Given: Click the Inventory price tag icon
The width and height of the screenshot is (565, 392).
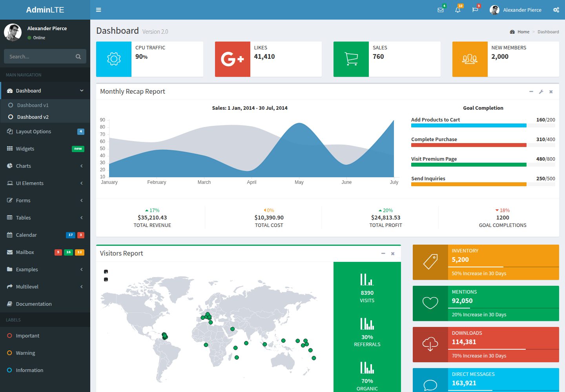Looking at the screenshot, I should click(430, 262).
